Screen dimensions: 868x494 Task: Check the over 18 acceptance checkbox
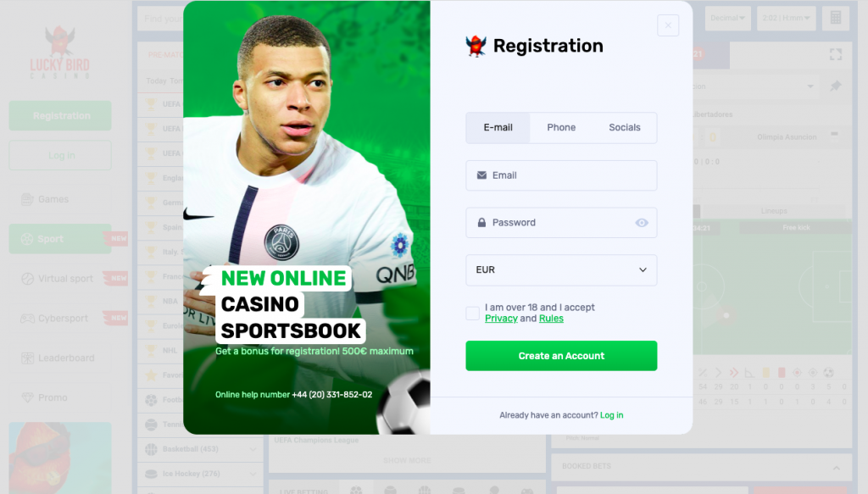(x=472, y=314)
